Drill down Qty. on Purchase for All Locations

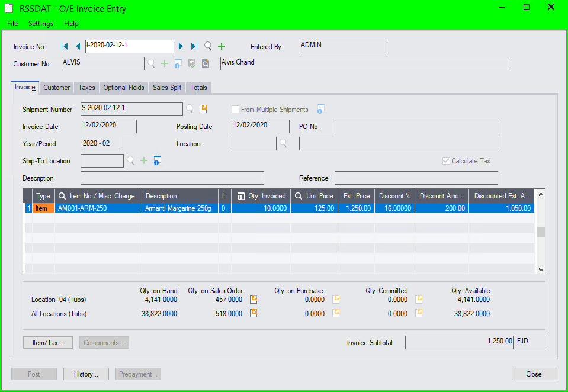click(x=336, y=313)
